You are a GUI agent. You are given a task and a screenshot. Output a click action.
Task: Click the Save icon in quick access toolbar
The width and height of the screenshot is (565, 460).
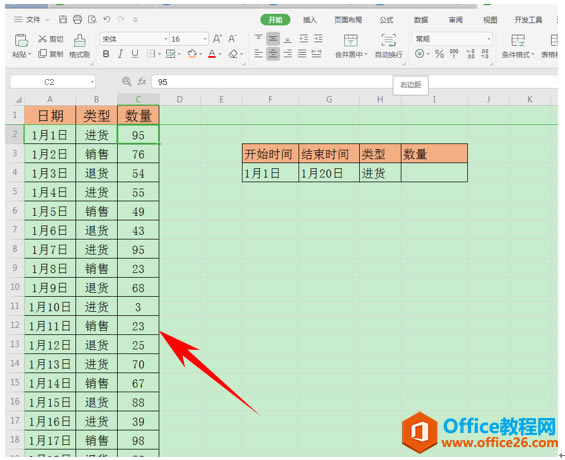(x=63, y=19)
